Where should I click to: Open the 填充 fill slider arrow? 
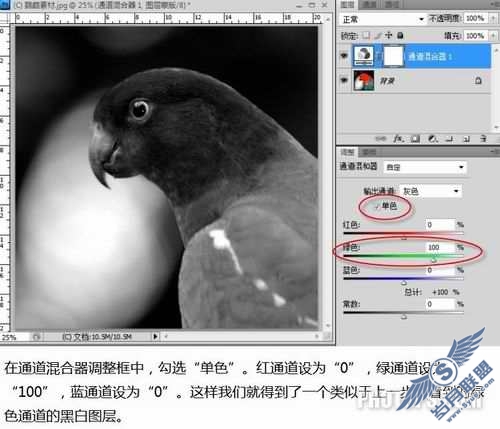[493, 35]
